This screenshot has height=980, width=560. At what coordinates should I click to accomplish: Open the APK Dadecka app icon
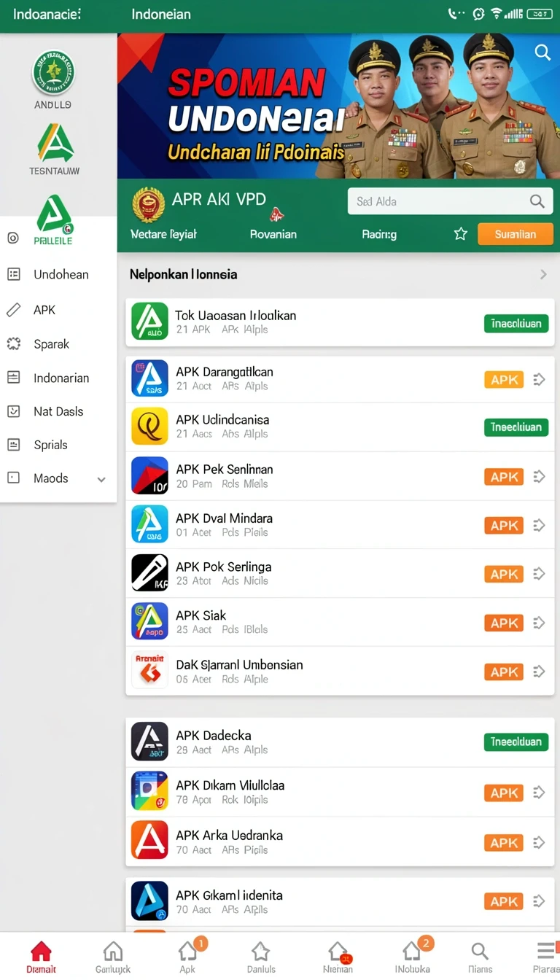pos(149,742)
